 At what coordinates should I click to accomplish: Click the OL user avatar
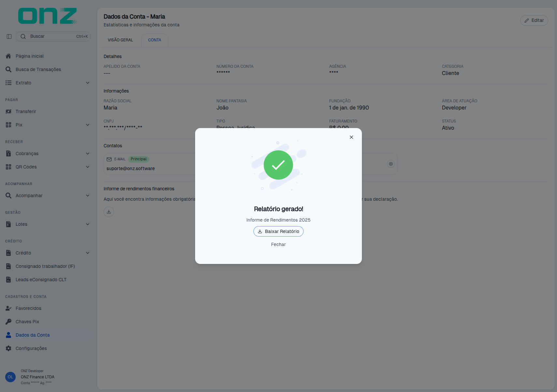(10, 377)
